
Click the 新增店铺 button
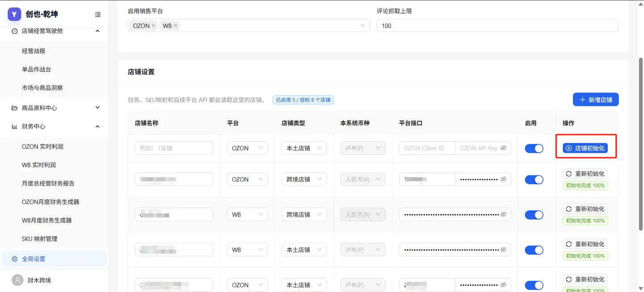[x=596, y=100]
